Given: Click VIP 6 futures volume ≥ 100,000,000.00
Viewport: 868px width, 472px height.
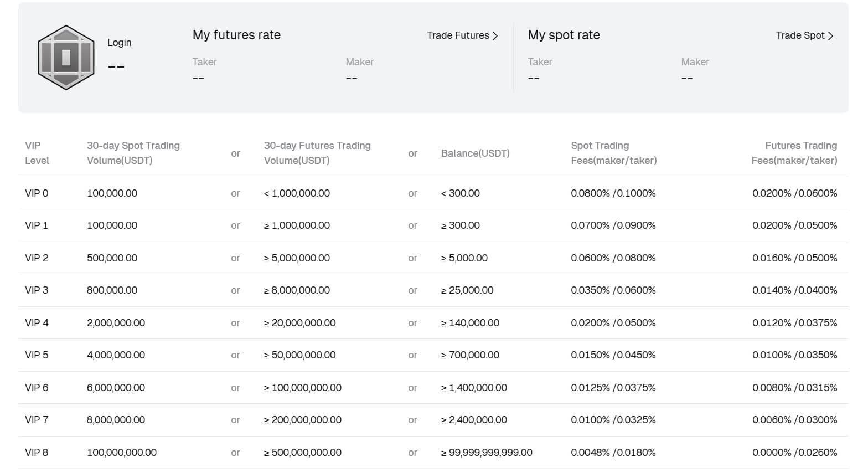Looking at the screenshot, I should pyautogui.click(x=303, y=388).
